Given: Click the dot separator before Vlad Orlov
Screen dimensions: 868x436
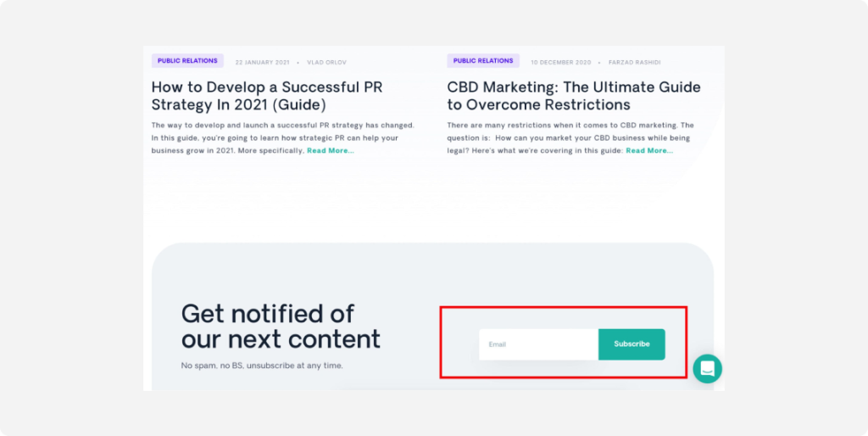Looking at the screenshot, I should point(298,63).
